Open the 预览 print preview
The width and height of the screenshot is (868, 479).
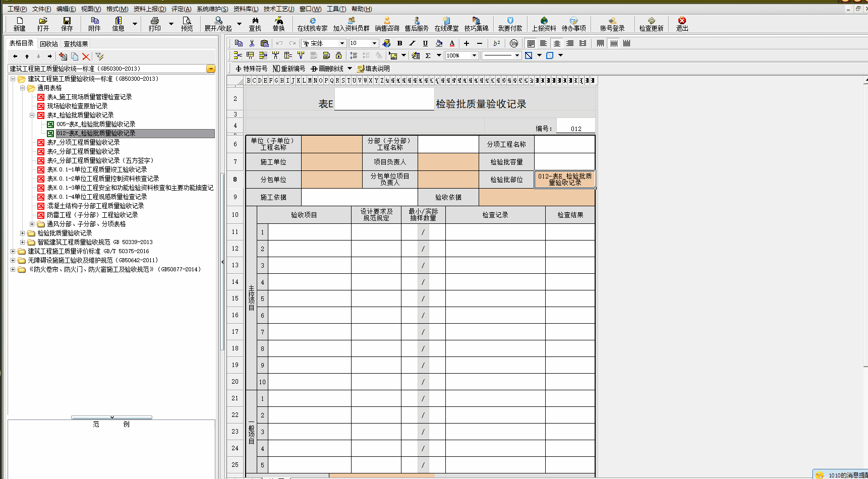coord(187,24)
